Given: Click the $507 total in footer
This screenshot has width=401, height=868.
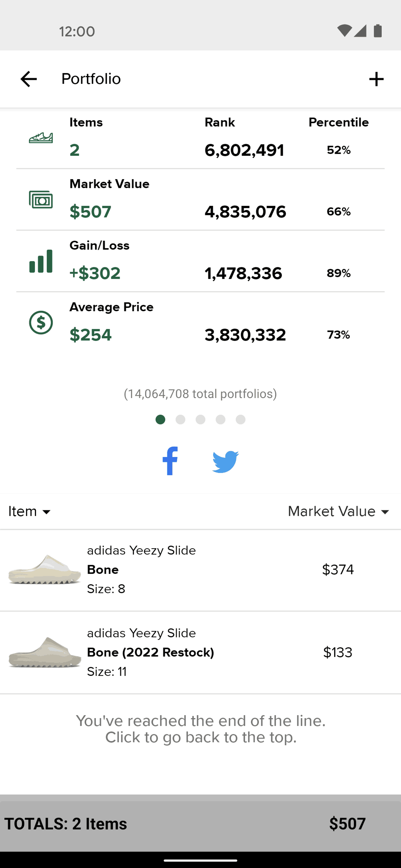Looking at the screenshot, I should (347, 824).
